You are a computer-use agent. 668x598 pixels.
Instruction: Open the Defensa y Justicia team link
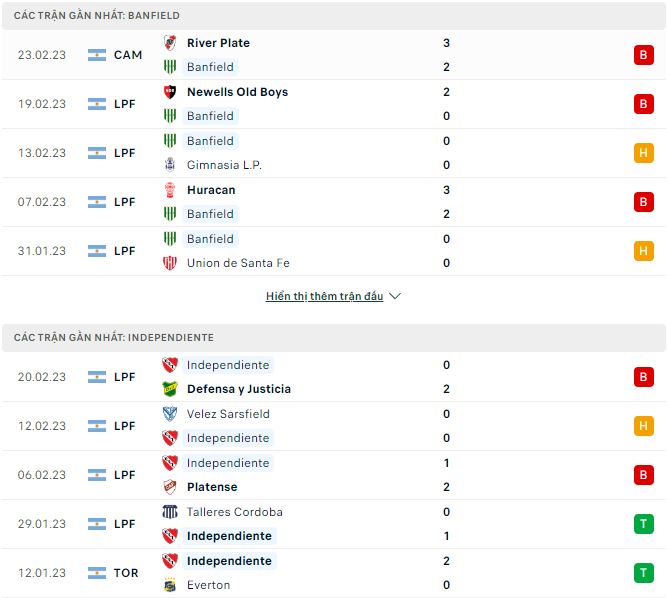(238, 389)
